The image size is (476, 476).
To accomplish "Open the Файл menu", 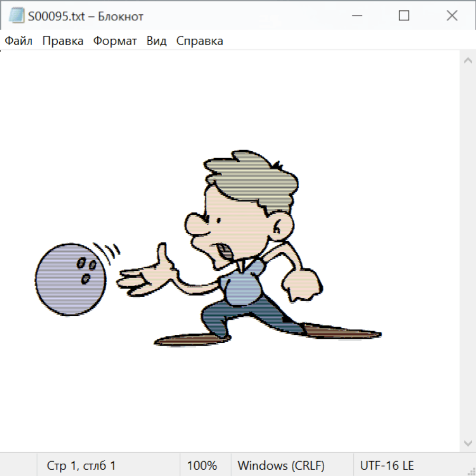I will coord(19,41).
